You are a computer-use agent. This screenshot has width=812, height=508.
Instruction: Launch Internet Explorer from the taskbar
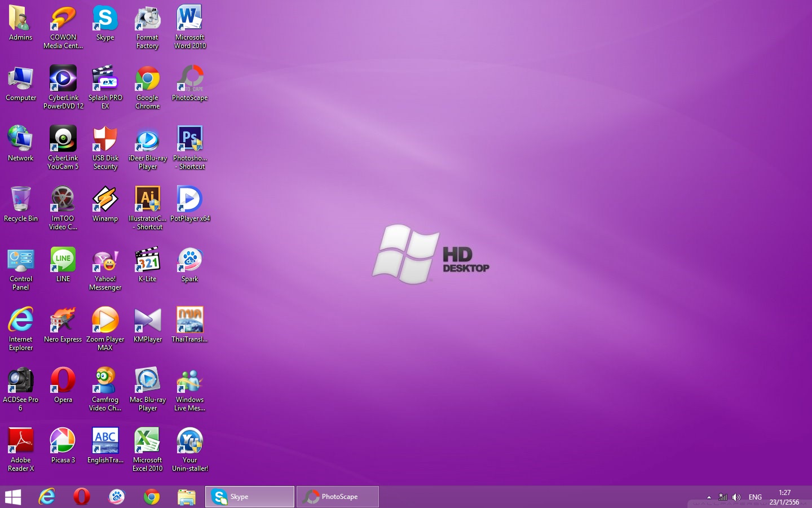pyautogui.click(x=47, y=497)
